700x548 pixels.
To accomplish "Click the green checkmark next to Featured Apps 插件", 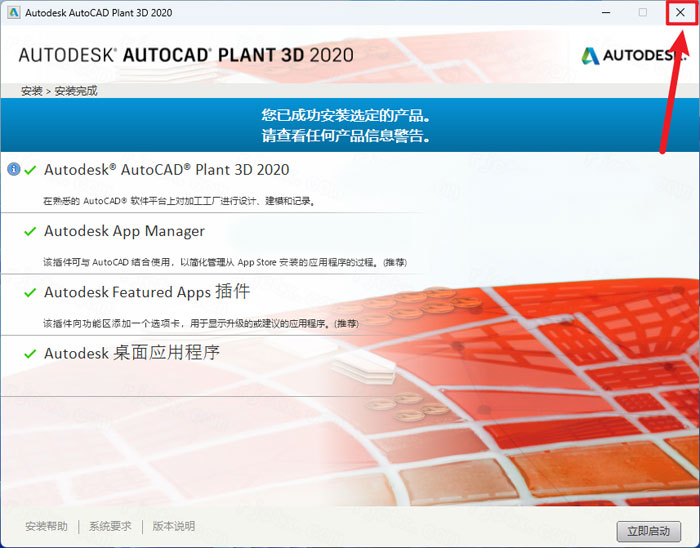I will point(30,292).
